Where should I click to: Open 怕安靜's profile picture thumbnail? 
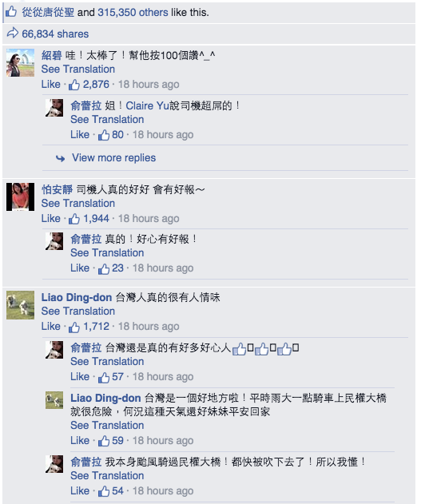coord(20,196)
